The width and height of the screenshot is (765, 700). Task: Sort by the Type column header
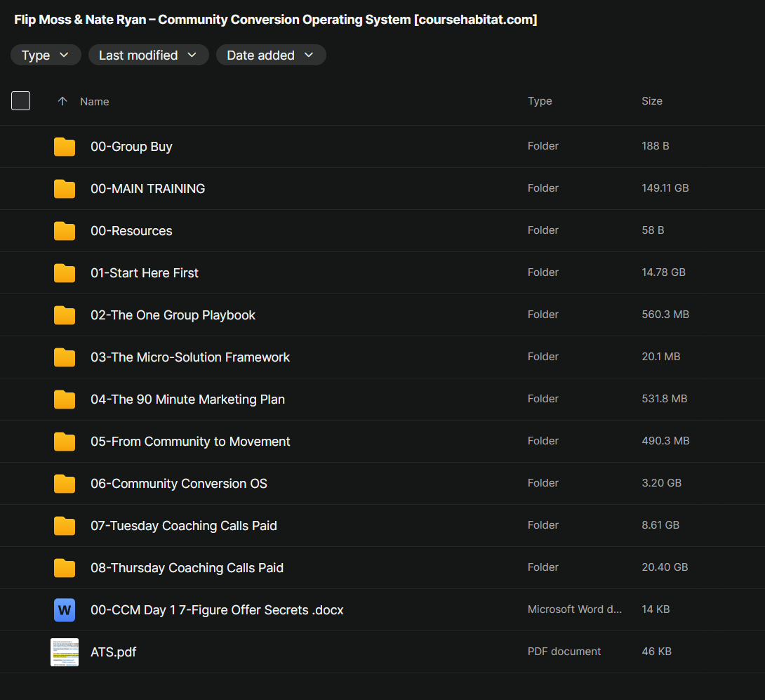pyautogui.click(x=540, y=101)
